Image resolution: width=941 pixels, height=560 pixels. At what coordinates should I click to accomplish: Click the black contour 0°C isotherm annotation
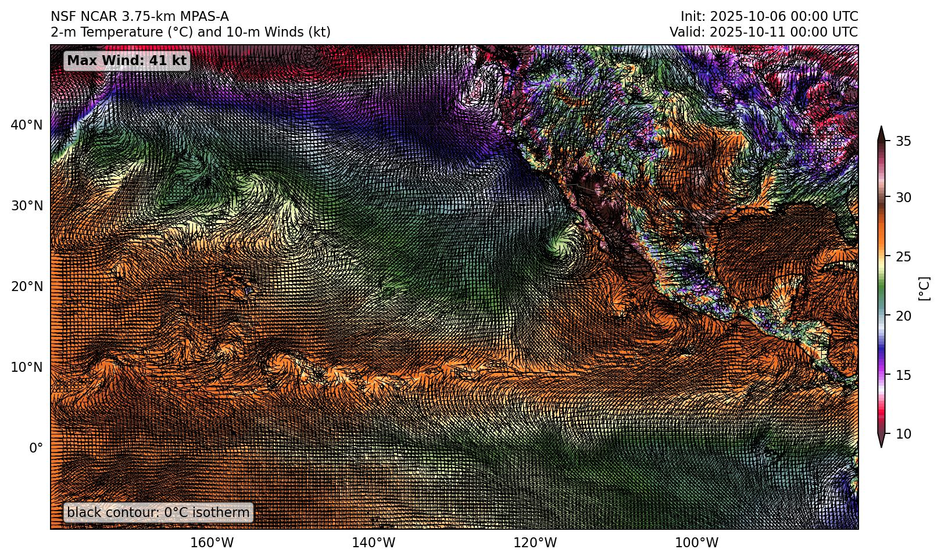coord(158,512)
